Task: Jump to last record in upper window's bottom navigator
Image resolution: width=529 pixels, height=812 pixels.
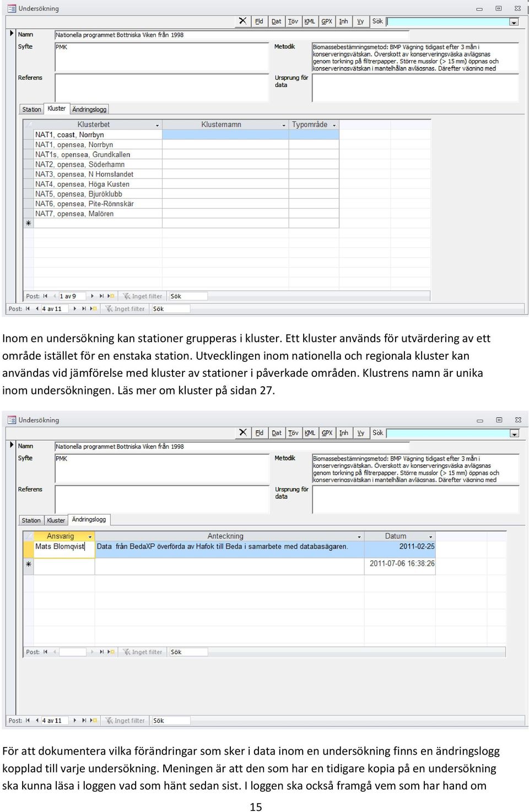Action: click(x=84, y=309)
